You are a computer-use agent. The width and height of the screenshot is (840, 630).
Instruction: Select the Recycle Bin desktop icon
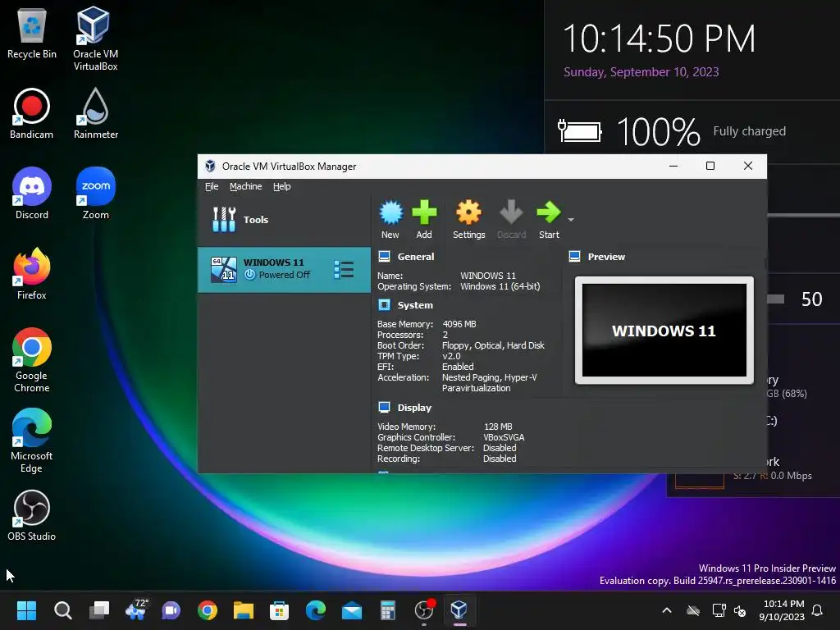[32, 33]
